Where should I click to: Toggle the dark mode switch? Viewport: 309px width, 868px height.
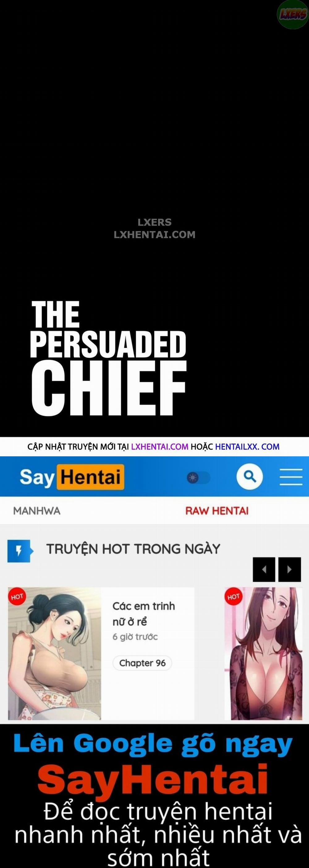(198, 477)
